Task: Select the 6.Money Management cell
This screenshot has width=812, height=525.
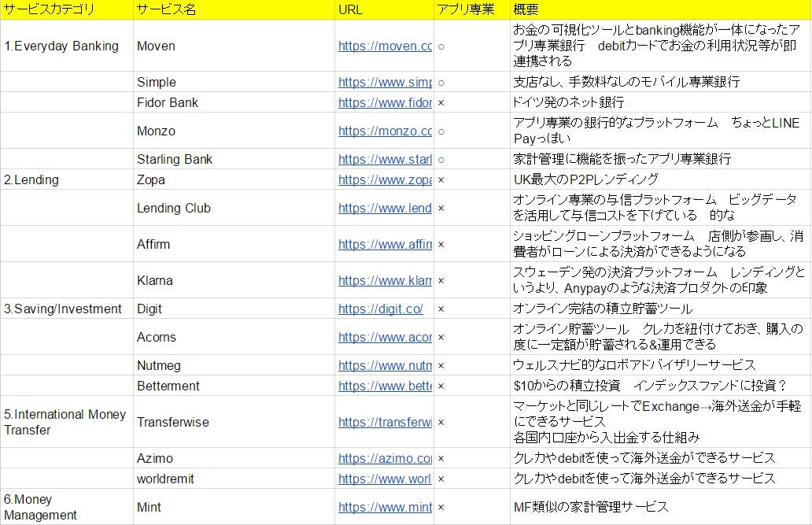Action: [67, 507]
